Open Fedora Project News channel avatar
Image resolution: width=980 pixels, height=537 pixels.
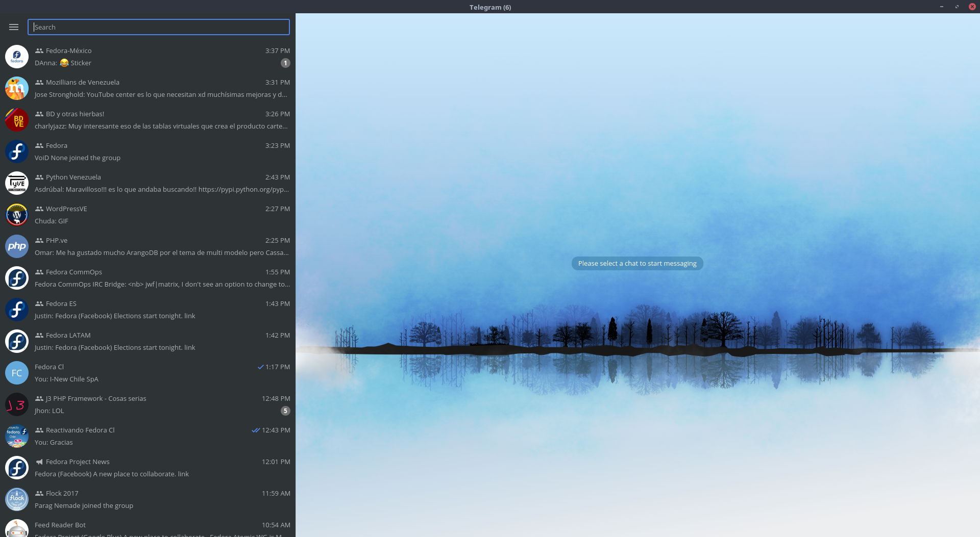point(17,468)
